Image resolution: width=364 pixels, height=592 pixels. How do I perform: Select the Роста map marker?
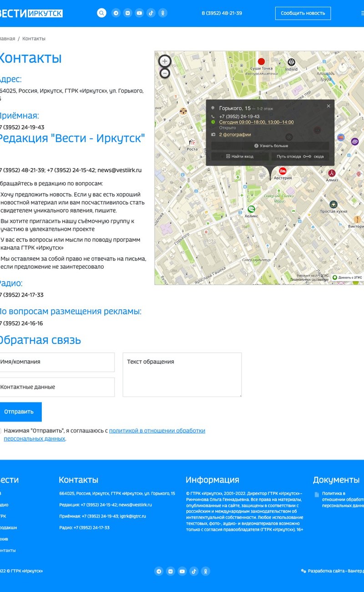click(x=192, y=142)
